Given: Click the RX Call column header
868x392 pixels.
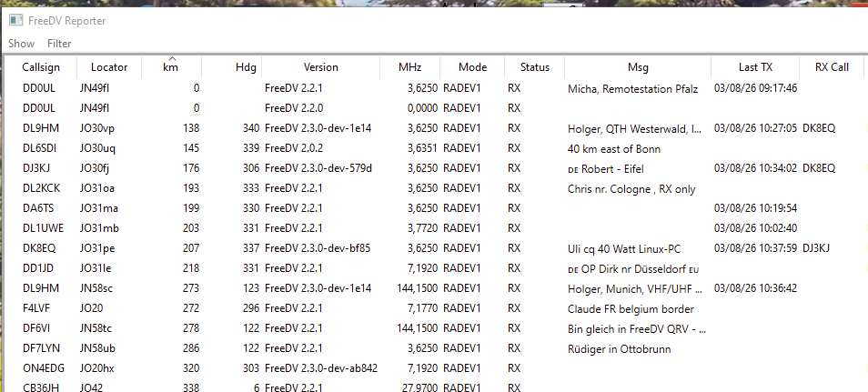Looking at the screenshot, I should (832, 67).
